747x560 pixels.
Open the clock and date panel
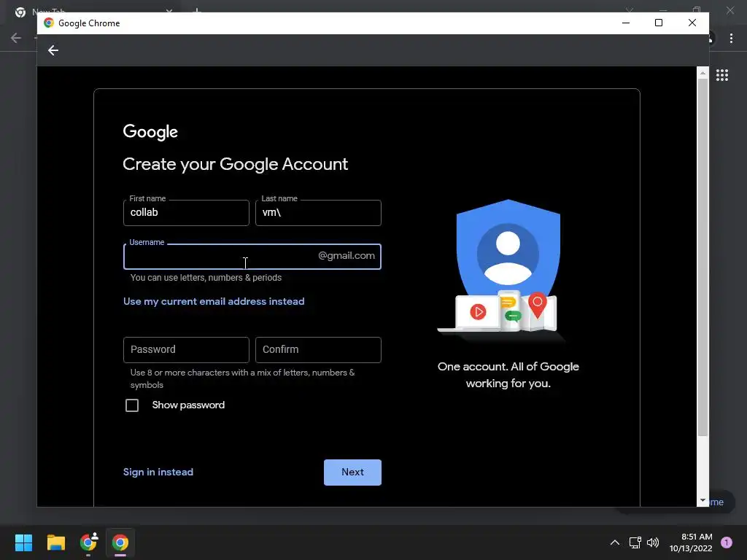point(691,542)
